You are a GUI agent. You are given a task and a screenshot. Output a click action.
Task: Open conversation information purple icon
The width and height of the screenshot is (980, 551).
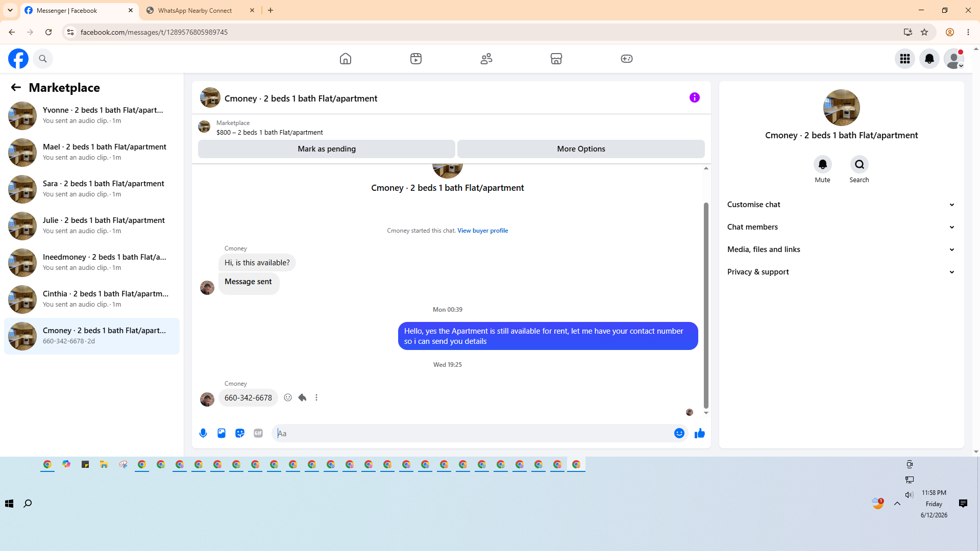tap(695, 97)
